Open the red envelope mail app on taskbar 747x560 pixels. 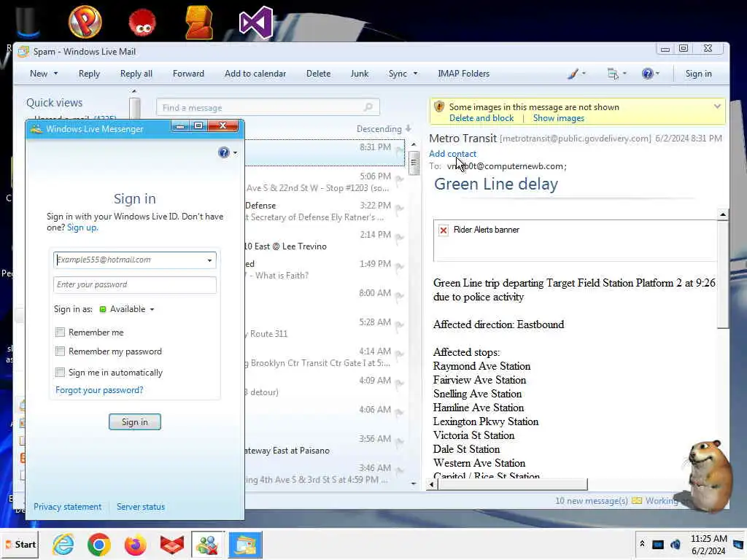(171, 545)
